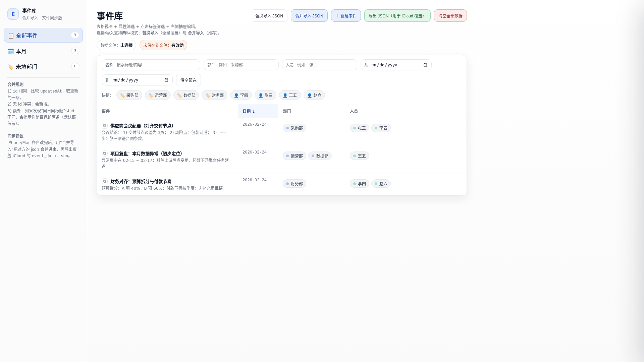Select 全部事件 in the sidebar
The image size is (644, 362).
(43, 35)
